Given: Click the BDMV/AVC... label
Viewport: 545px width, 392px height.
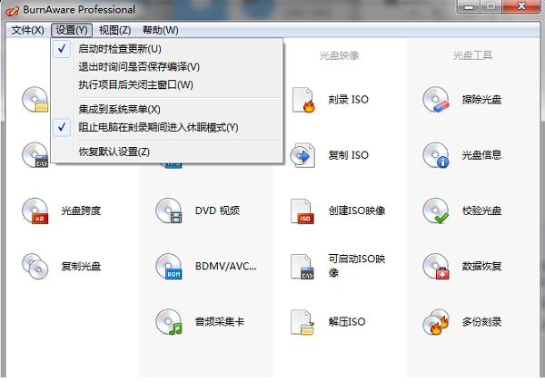Looking at the screenshot, I should click(226, 266).
